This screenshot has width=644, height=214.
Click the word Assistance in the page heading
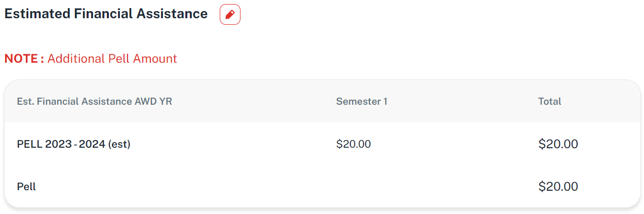pyautogui.click(x=172, y=14)
